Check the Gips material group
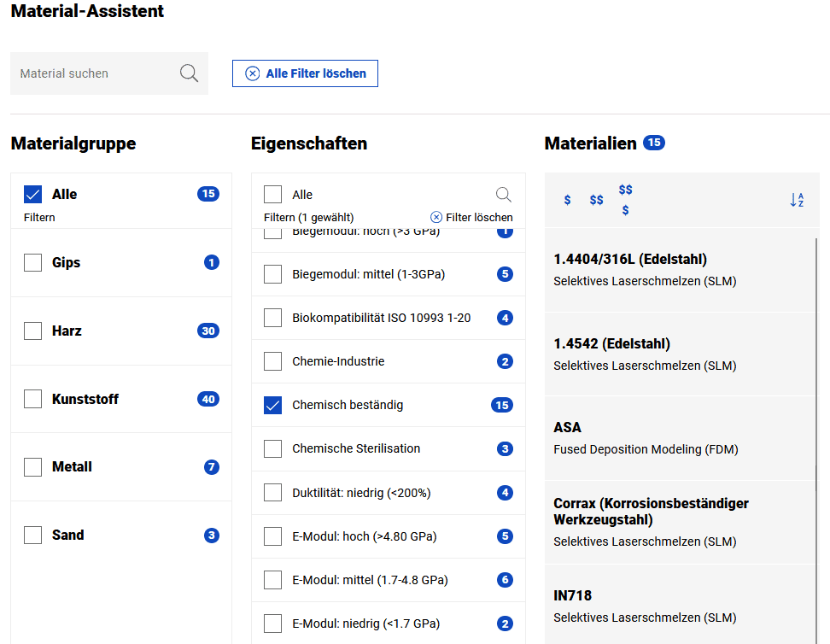The width and height of the screenshot is (830, 644). (32, 263)
